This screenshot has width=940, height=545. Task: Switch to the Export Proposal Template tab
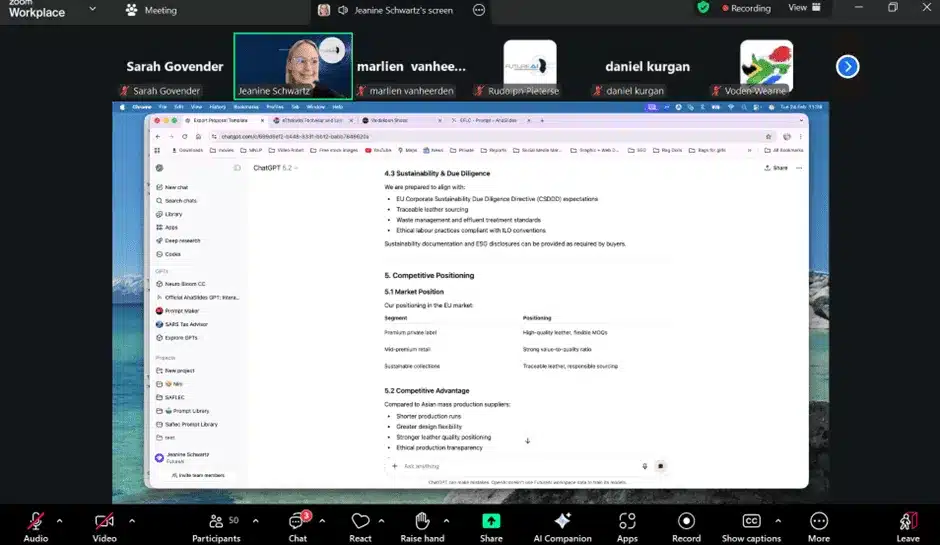coord(224,121)
